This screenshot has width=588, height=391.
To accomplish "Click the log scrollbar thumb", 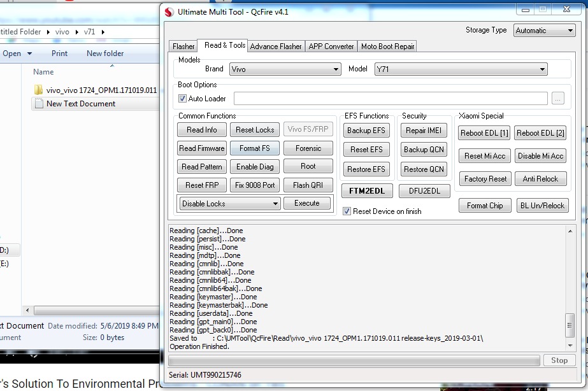I will (x=570, y=325).
